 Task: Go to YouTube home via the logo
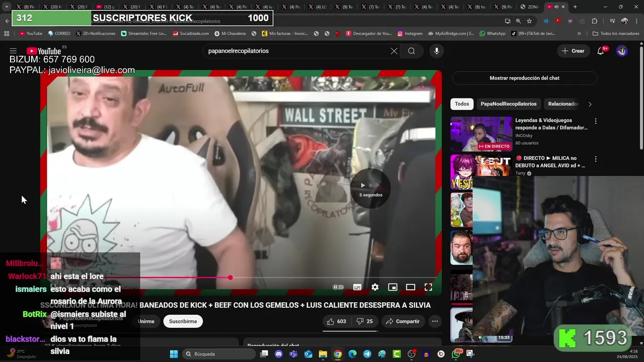click(44, 51)
